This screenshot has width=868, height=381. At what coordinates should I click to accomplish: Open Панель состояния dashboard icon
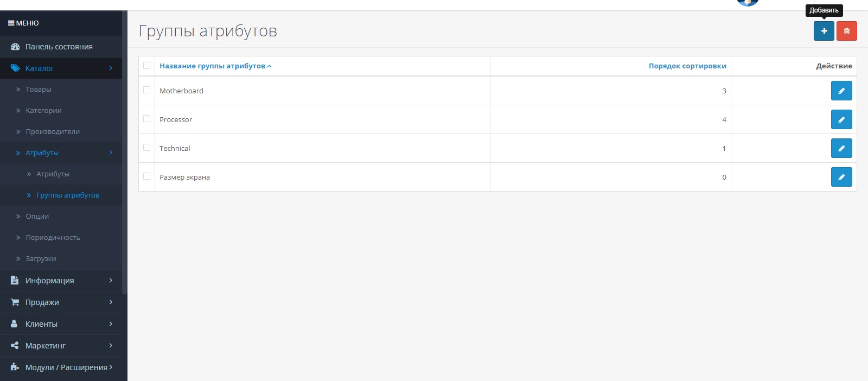(x=15, y=47)
